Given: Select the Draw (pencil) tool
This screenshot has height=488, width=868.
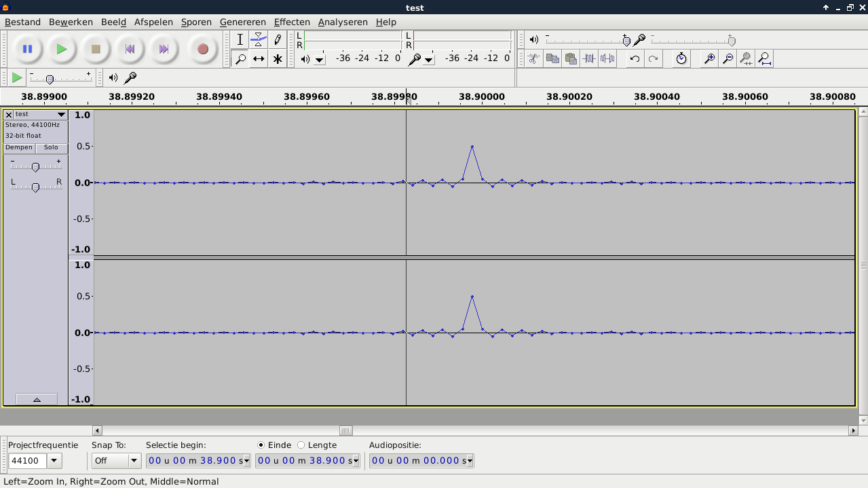Looking at the screenshot, I should tap(278, 40).
